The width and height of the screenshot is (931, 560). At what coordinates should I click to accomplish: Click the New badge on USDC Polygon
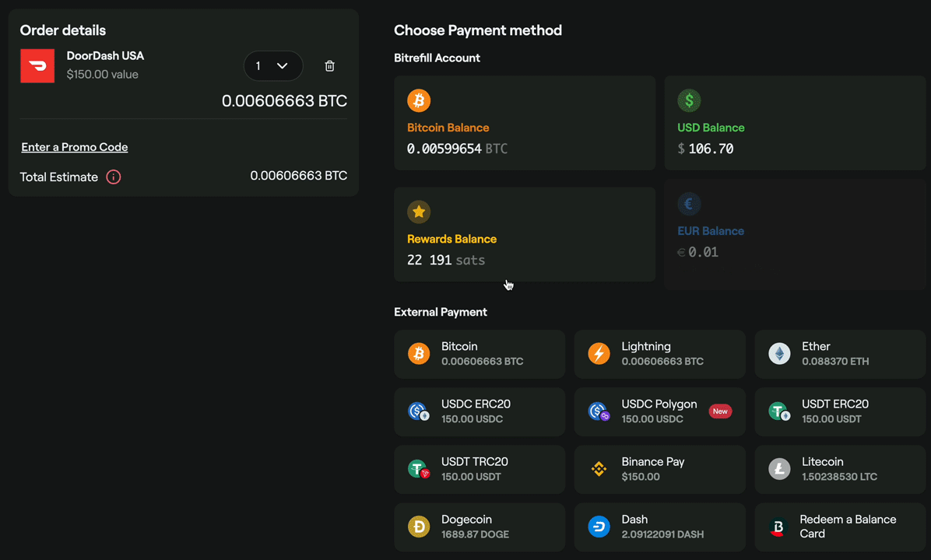coord(720,411)
